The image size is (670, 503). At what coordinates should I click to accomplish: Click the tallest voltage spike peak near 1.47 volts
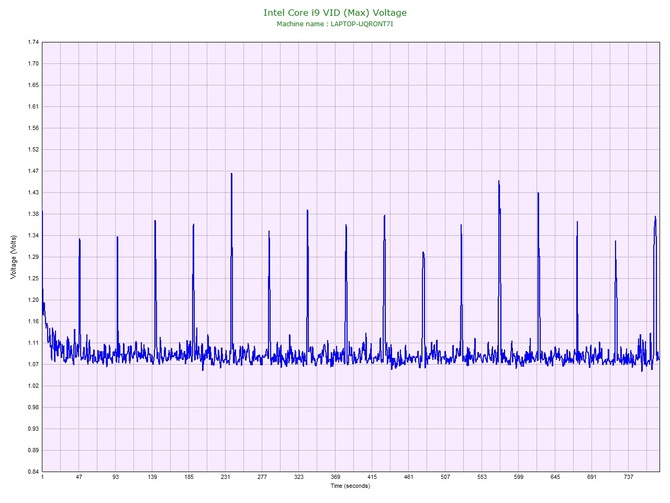(232, 174)
